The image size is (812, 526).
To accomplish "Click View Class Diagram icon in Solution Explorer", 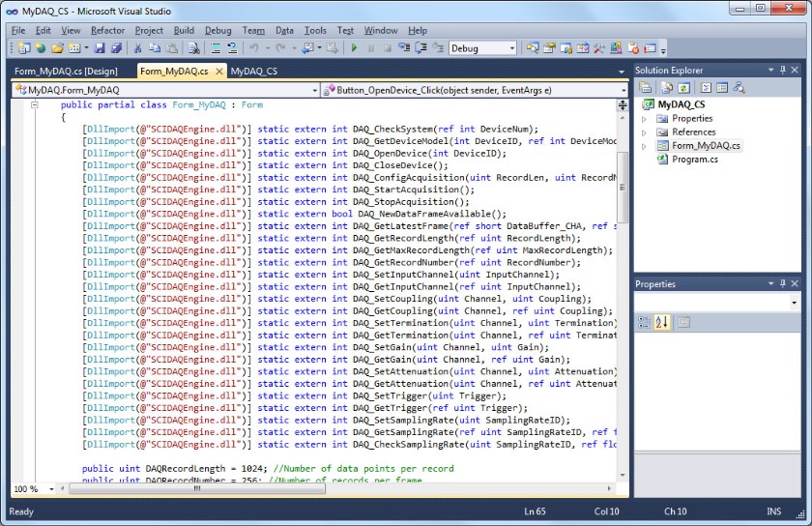I will tap(739, 88).
